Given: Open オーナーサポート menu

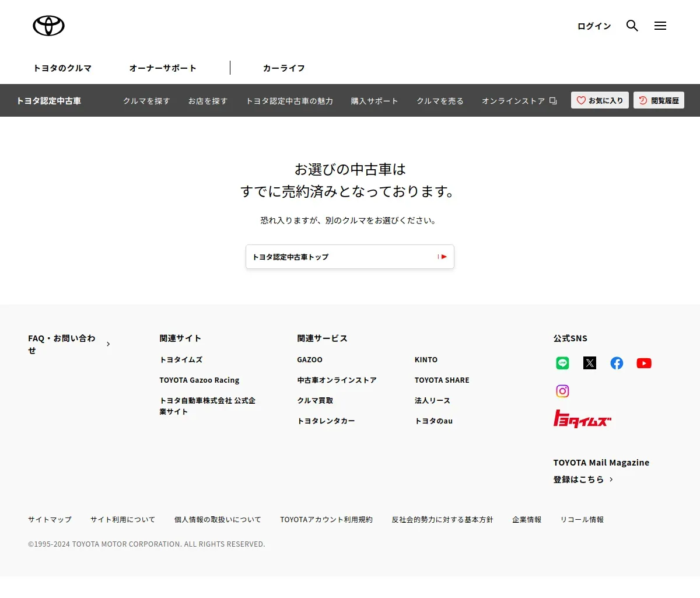Looking at the screenshot, I should pyautogui.click(x=163, y=68).
